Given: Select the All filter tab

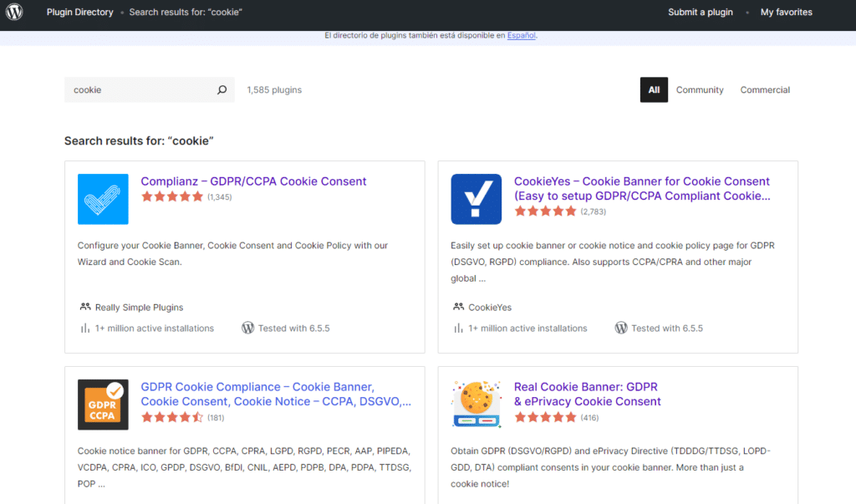Looking at the screenshot, I should coord(654,89).
